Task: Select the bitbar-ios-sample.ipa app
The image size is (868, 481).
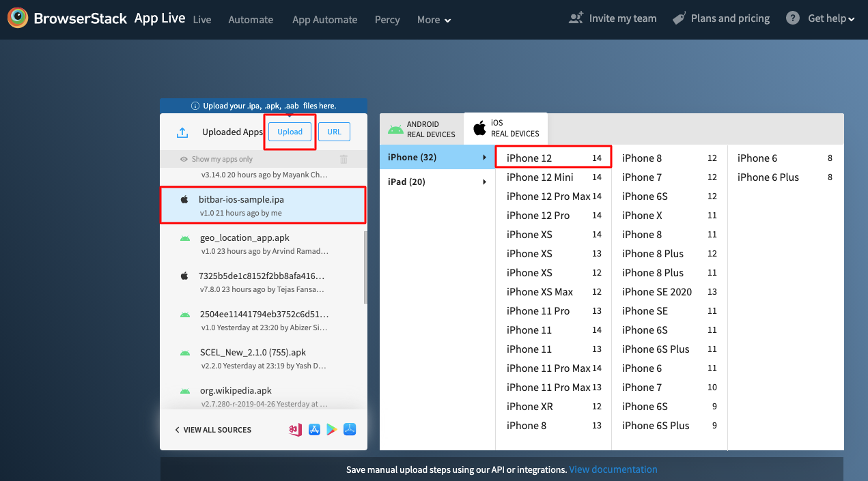Action: coord(263,204)
